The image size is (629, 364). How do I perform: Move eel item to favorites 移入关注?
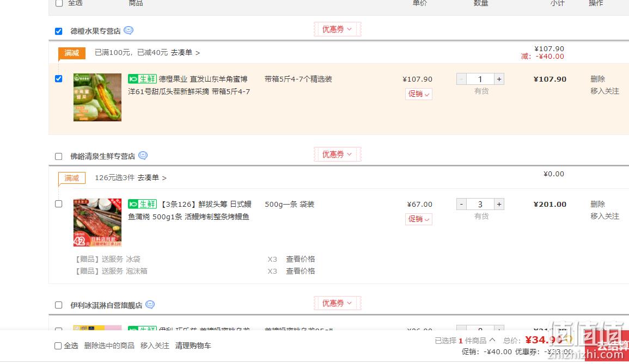point(604,216)
